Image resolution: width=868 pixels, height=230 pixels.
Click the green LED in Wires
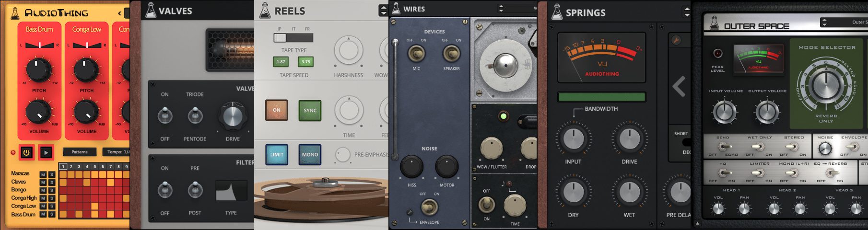[x=503, y=116]
